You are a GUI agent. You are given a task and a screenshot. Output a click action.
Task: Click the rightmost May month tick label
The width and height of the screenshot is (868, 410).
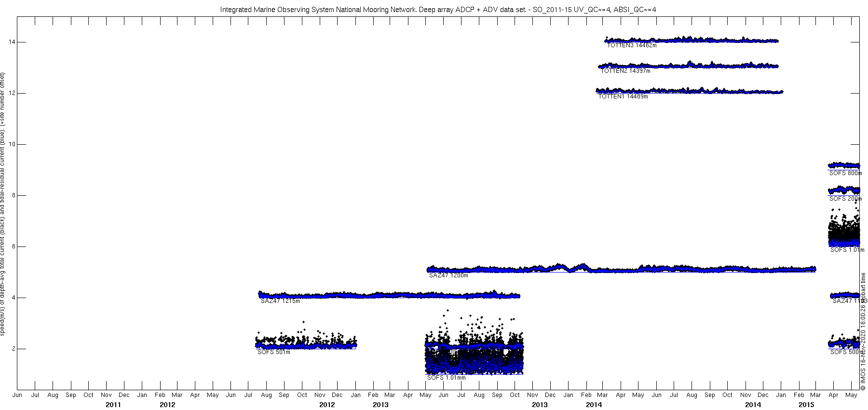coord(852,395)
